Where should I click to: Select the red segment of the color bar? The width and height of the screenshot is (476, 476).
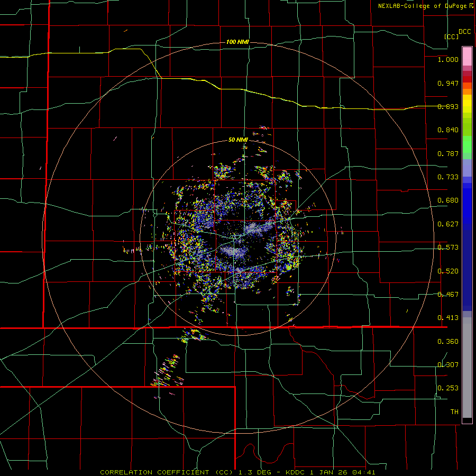pos(467,79)
